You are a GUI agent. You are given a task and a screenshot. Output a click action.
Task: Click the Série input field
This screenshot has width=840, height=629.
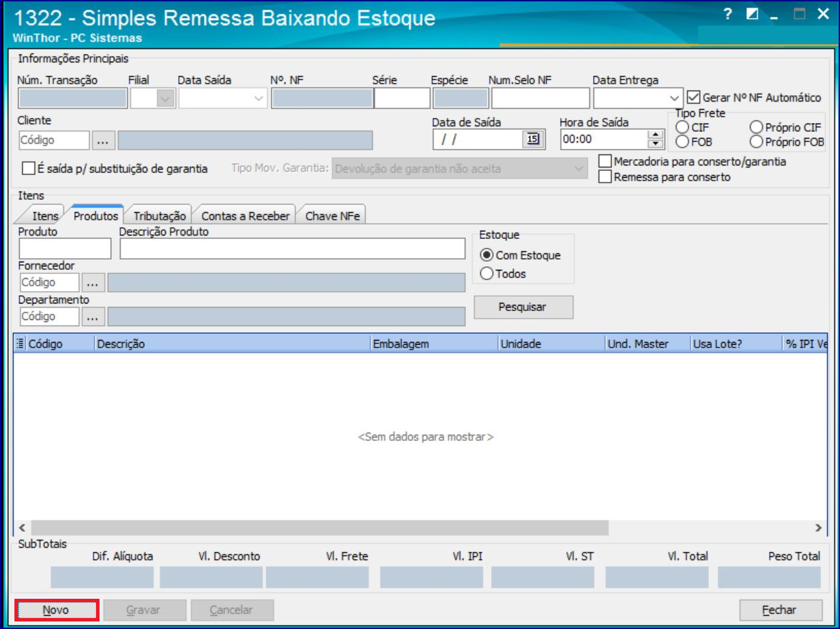tap(402, 99)
